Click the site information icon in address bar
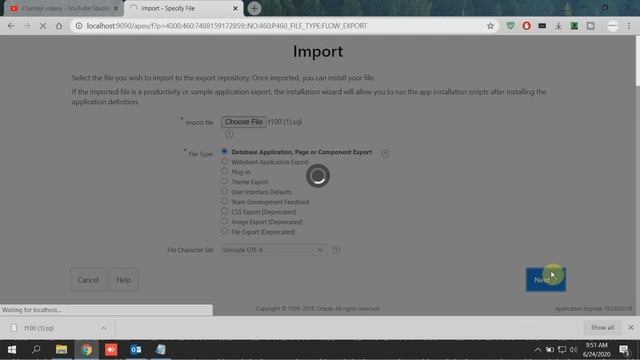 point(79,26)
